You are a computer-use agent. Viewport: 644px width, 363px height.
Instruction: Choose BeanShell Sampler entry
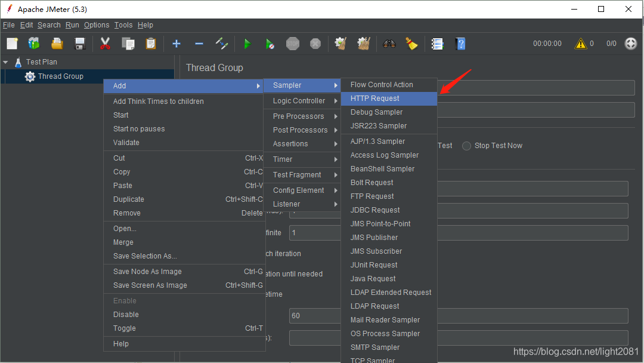[x=389, y=169]
